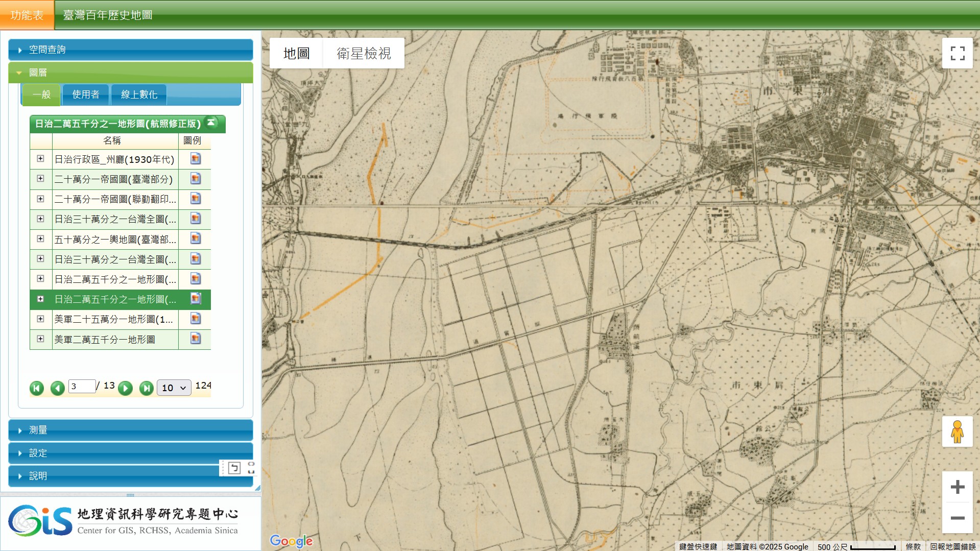
Task: Expand 美軍二十五萬分一地形圖 row
Action: pyautogui.click(x=40, y=319)
